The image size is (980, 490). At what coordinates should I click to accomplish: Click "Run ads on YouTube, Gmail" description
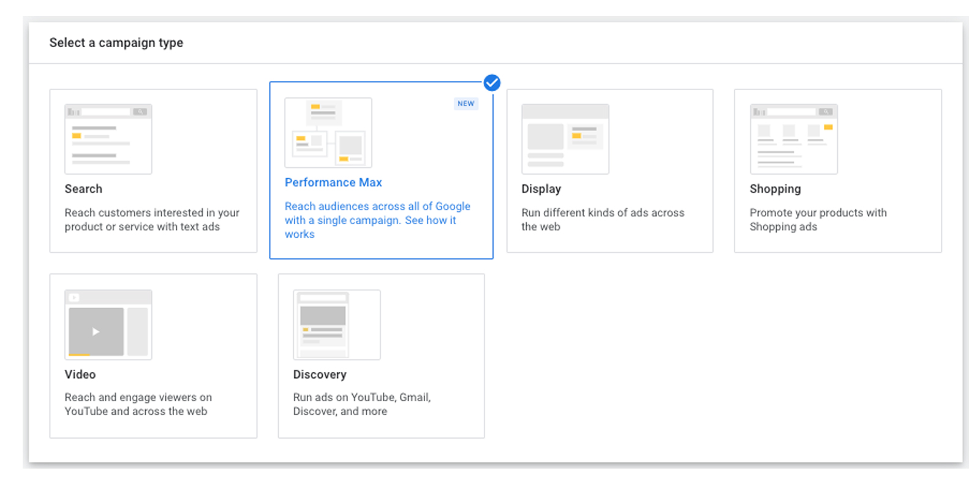(361, 404)
